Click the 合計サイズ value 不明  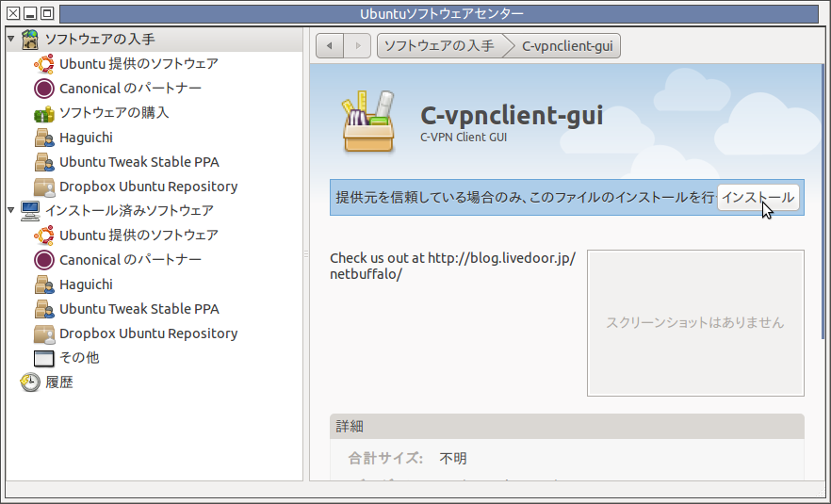(x=453, y=459)
